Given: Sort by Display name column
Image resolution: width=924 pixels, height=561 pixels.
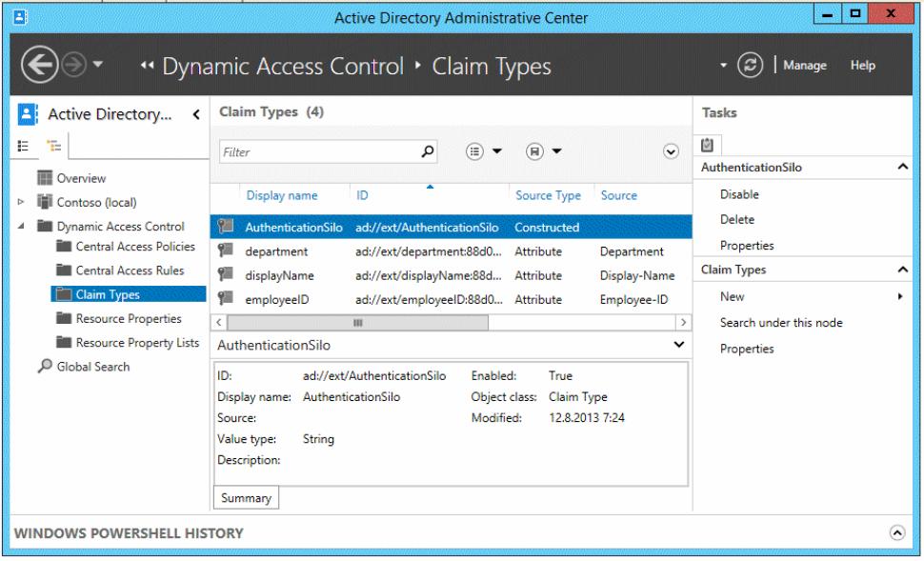Looking at the screenshot, I should point(282,195).
